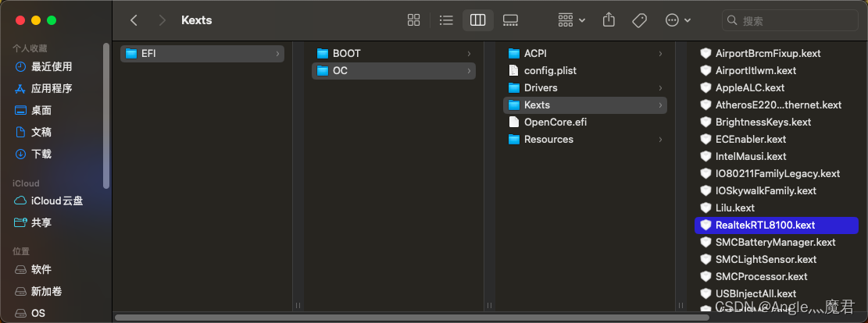Switch Finder to icon view

(413, 20)
